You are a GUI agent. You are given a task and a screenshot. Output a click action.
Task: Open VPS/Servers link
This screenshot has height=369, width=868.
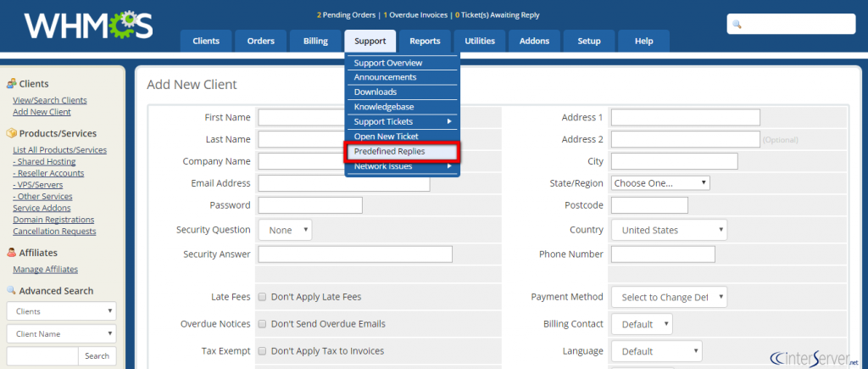[38, 185]
